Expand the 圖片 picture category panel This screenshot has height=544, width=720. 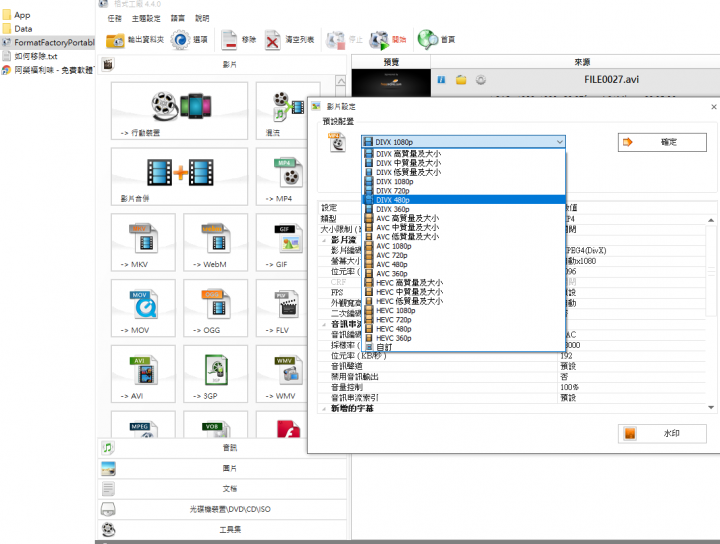[x=222, y=468]
